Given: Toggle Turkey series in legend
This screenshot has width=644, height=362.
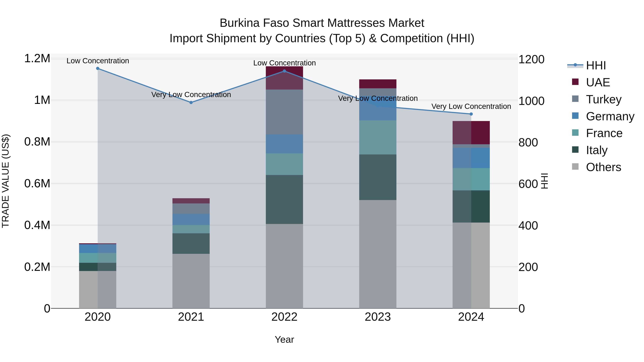Looking at the screenshot, I should pos(596,99).
